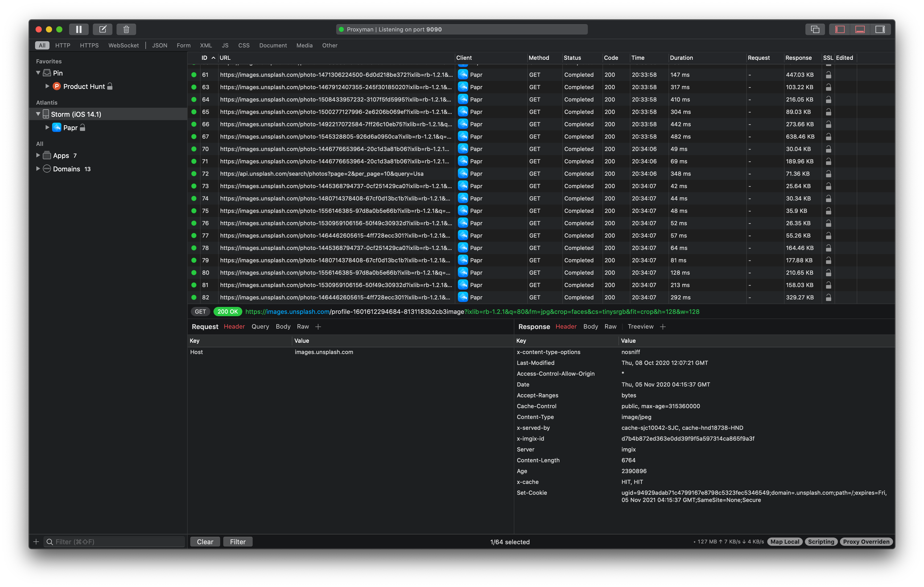
Task: Click the plus icon at bottom left
Action: (x=36, y=542)
